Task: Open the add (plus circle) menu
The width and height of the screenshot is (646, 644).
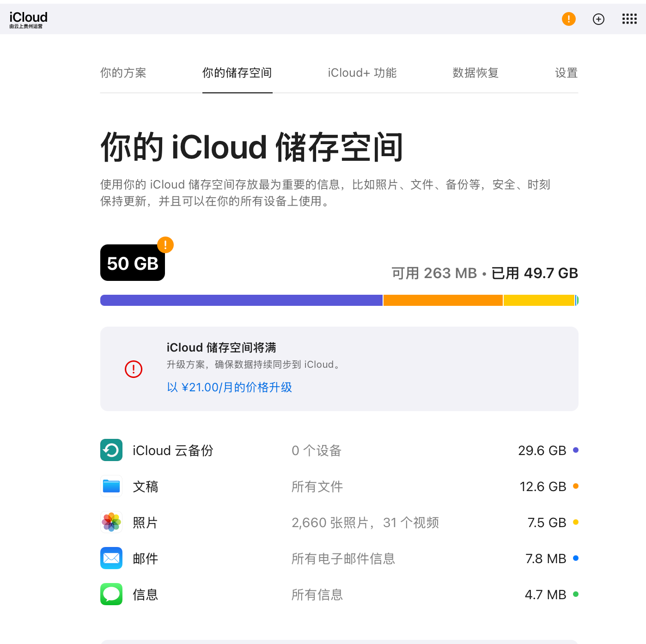Action: pos(598,19)
